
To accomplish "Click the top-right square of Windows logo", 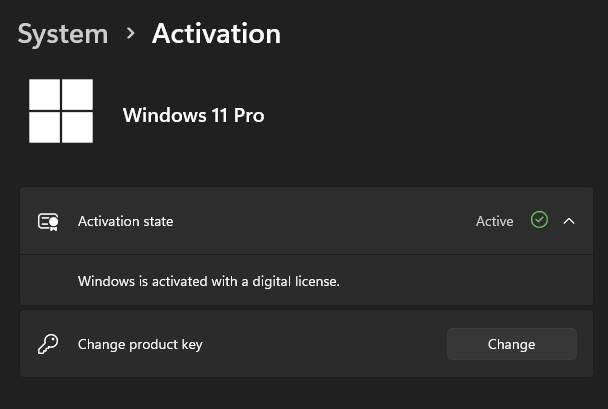I will (77, 95).
